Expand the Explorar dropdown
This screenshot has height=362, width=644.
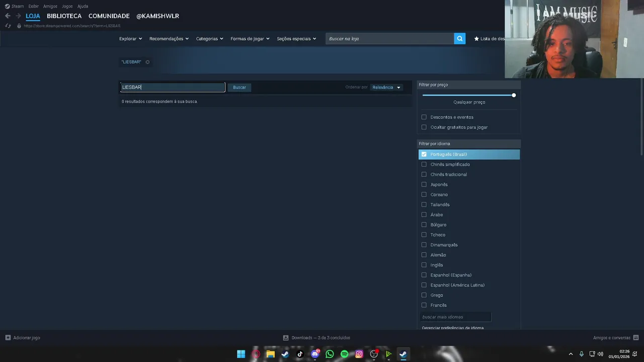click(130, 39)
